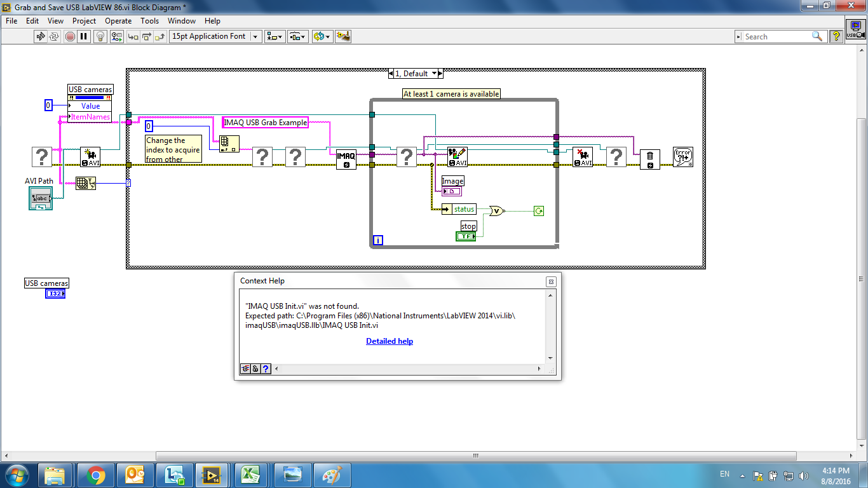Click the Step Over button
868x488 pixels.
click(147, 36)
